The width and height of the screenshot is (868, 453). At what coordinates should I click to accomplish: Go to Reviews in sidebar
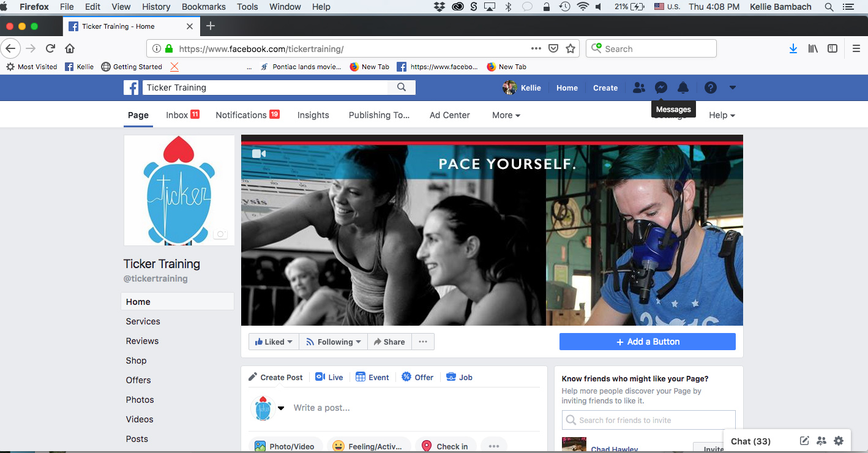[142, 341]
